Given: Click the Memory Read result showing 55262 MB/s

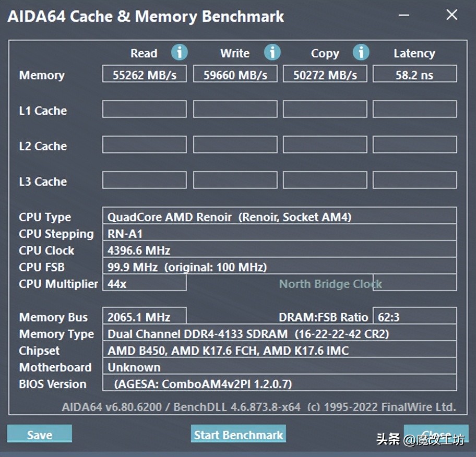Looking at the screenshot, I should coord(144,74).
